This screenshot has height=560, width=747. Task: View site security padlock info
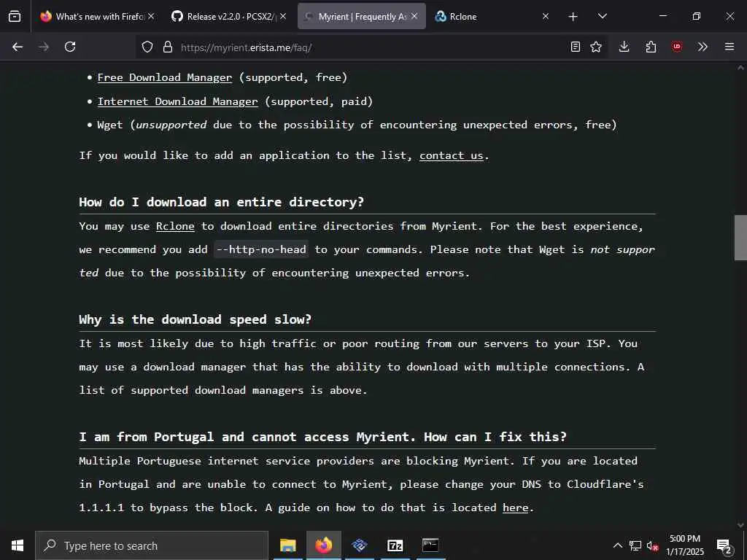[x=167, y=47]
